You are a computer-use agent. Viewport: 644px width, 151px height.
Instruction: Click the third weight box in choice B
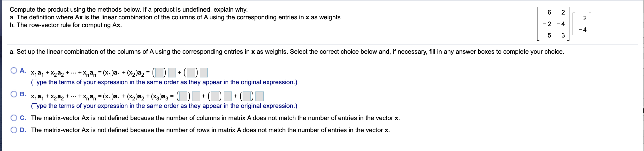coord(246,96)
